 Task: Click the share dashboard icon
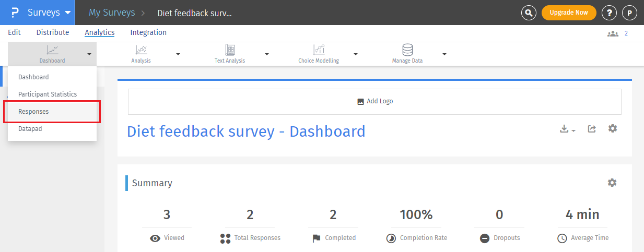point(592,128)
